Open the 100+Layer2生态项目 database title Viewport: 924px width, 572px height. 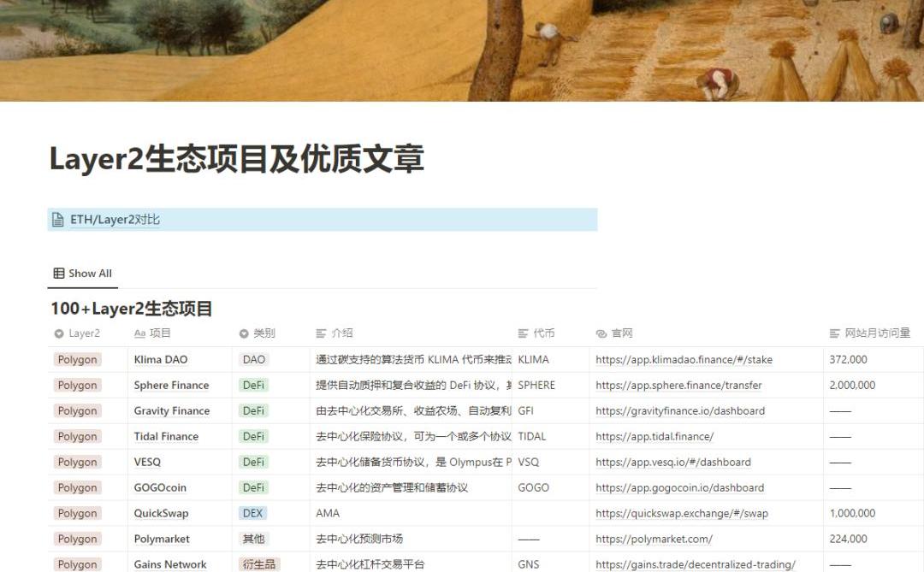[x=131, y=309]
